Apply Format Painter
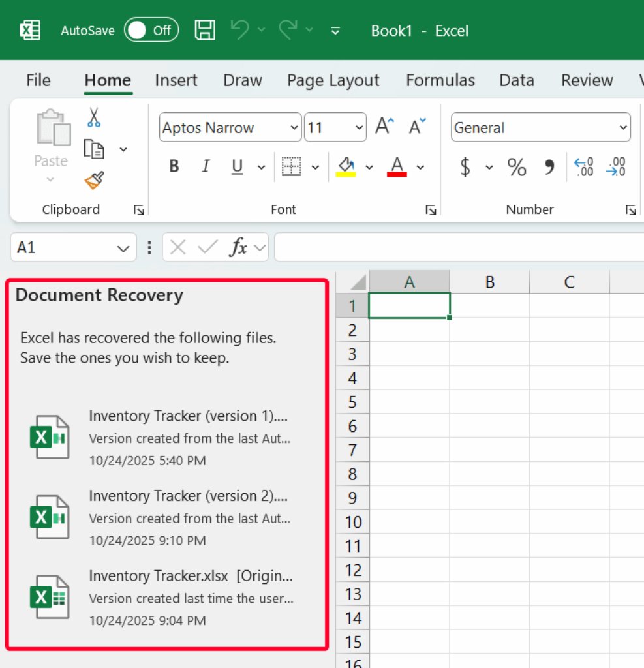 click(93, 179)
